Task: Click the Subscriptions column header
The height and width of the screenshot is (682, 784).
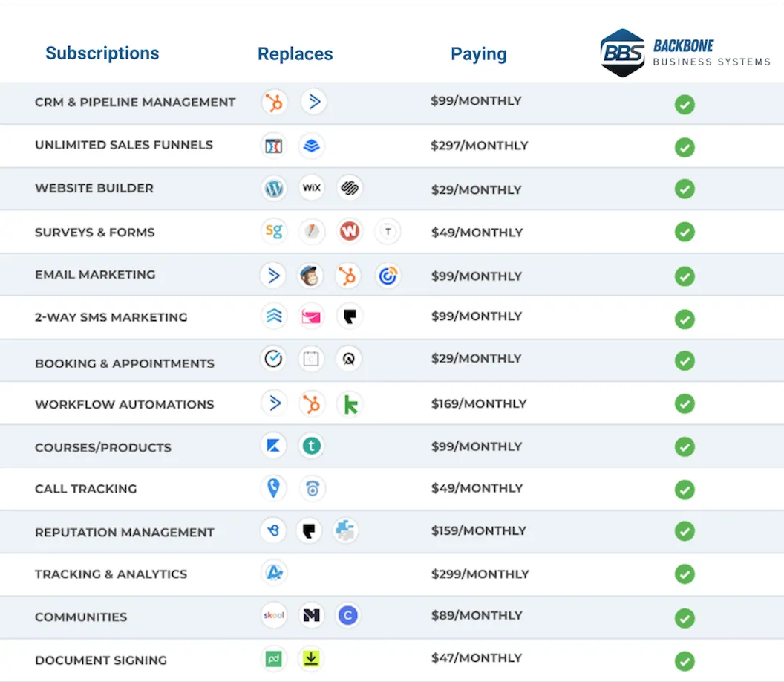Action: (x=102, y=53)
